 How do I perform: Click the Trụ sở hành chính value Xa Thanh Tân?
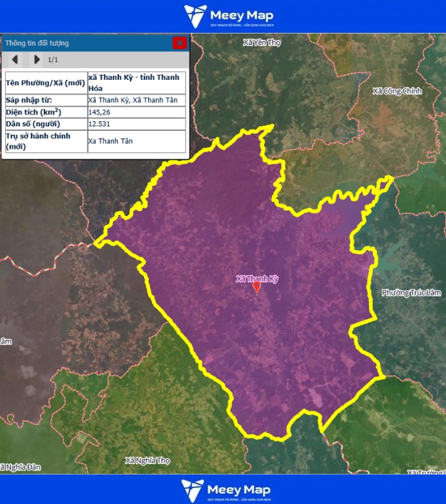click(x=137, y=141)
